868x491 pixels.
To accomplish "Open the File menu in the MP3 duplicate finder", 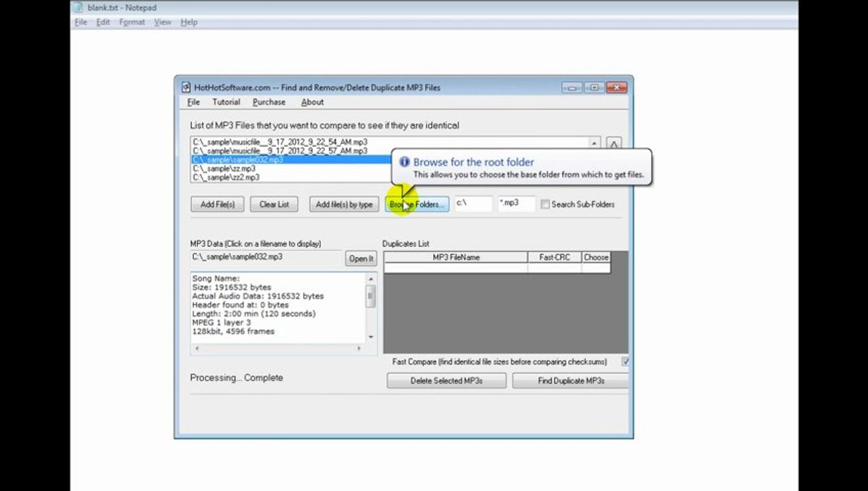I will pyautogui.click(x=194, y=102).
